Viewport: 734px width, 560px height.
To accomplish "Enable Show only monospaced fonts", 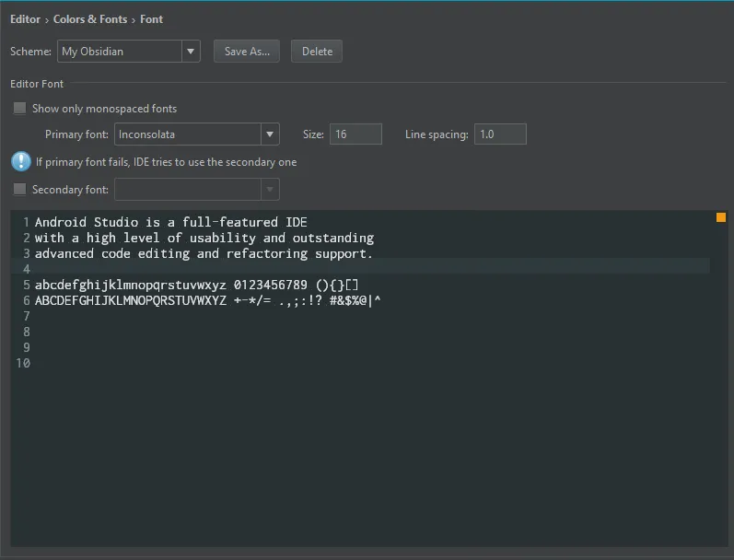I will tap(19, 108).
